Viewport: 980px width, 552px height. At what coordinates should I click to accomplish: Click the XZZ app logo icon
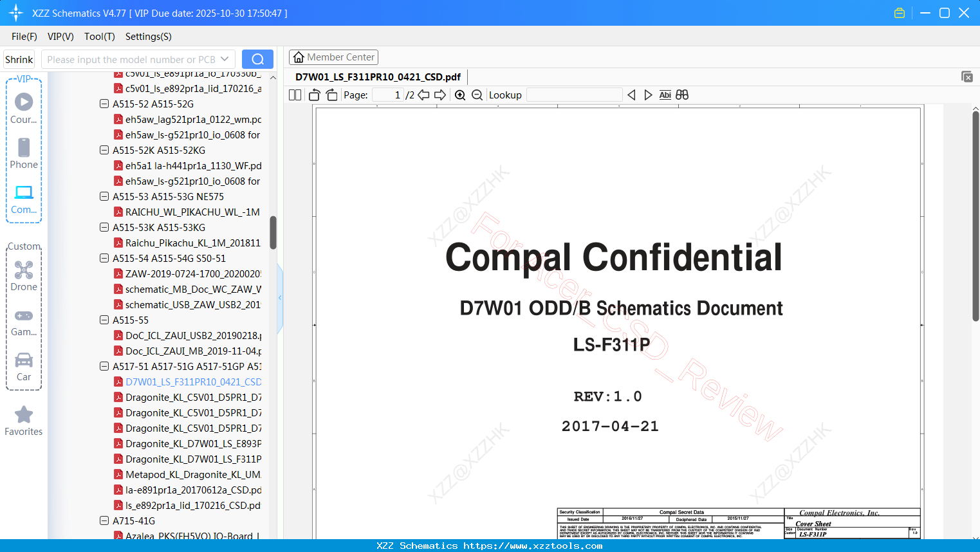(x=16, y=13)
